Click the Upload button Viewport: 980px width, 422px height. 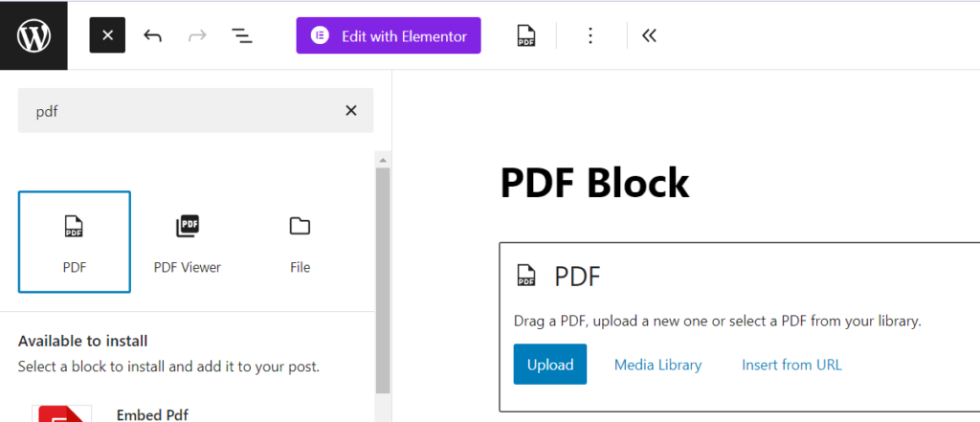(550, 364)
